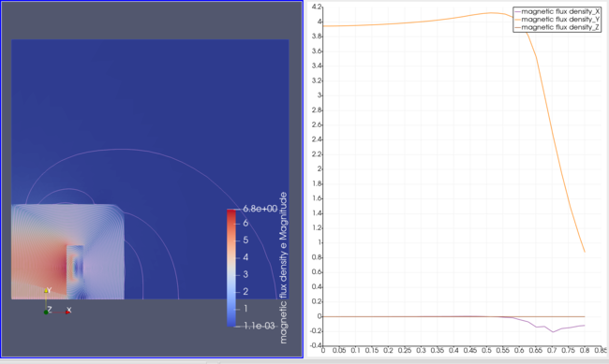Click the tick label 3 on color legend
This screenshot has height=364, width=609.
click(x=245, y=274)
